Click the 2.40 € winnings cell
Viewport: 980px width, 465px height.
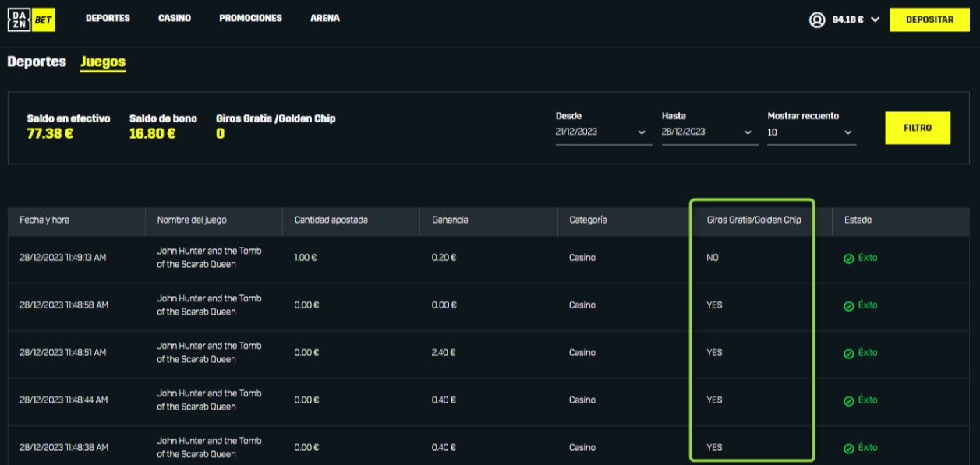click(444, 353)
